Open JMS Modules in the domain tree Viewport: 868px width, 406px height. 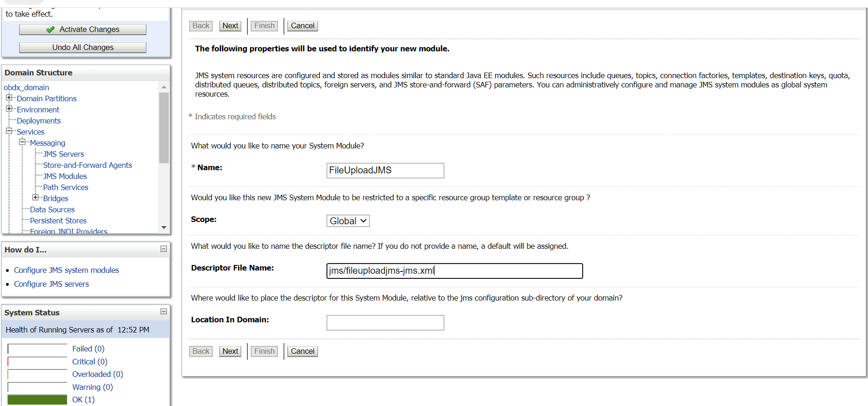[65, 176]
